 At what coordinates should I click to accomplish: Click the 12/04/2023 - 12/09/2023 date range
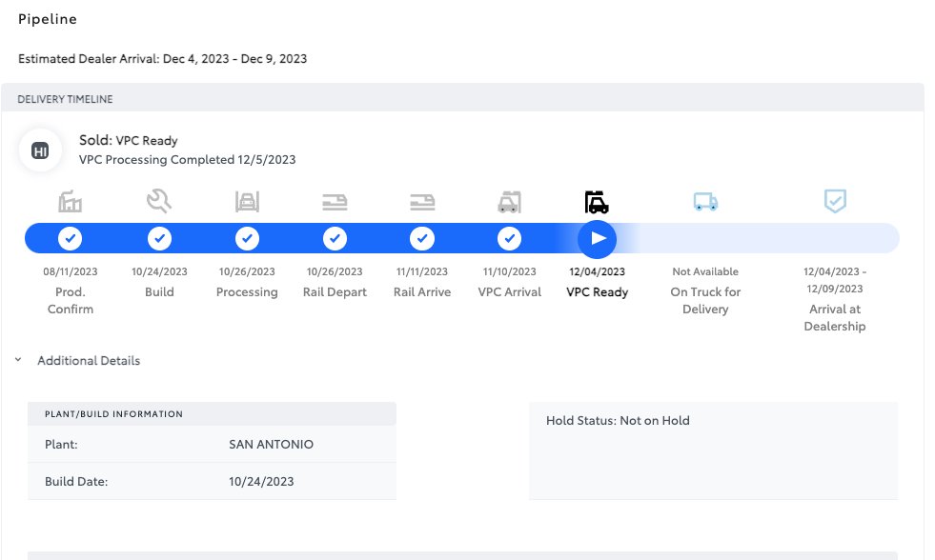pos(835,280)
